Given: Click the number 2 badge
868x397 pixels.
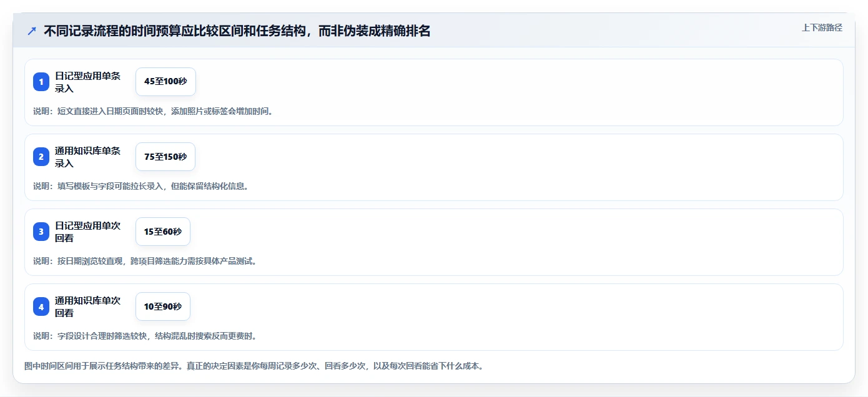Looking at the screenshot, I should point(41,157).
